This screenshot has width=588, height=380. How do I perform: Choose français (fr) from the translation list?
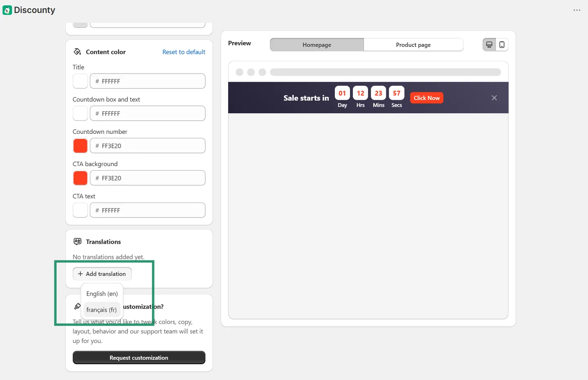coord(102,310)
